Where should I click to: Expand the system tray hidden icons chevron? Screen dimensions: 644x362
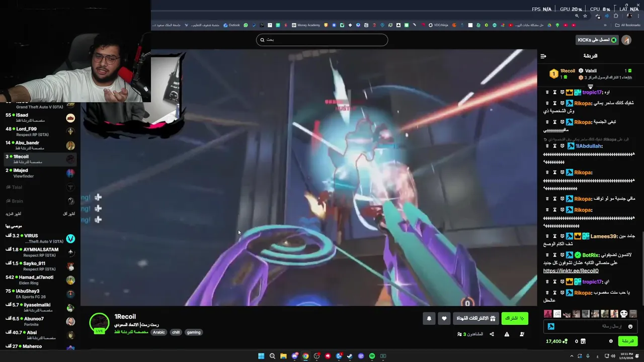tap(572, 356)
